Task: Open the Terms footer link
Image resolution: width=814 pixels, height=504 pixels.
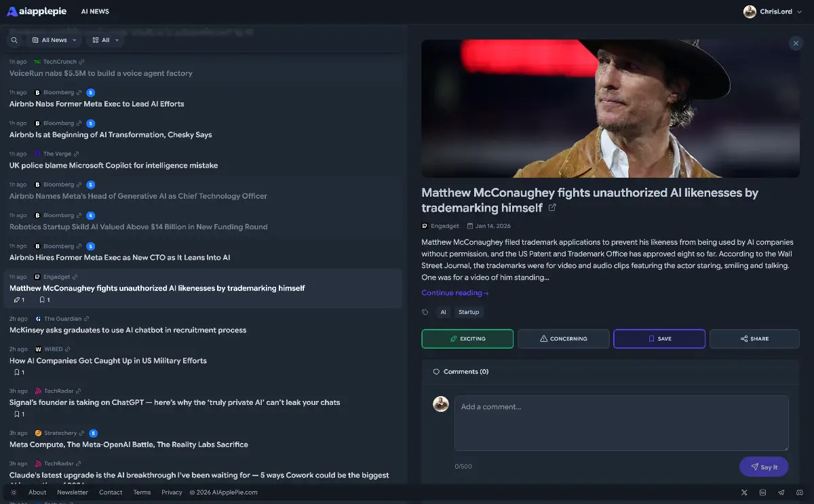Action: pyautogui.click(x=142, y=492)
